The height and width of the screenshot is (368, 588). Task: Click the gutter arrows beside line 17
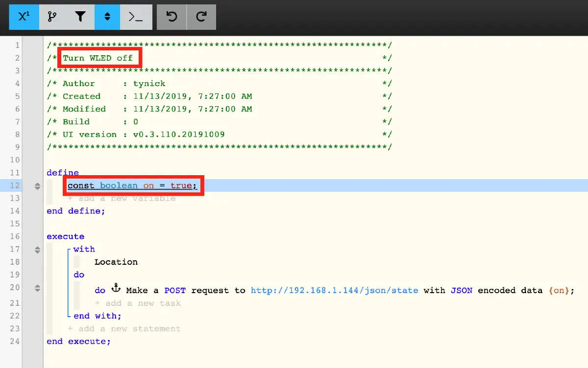coord(37,250)
